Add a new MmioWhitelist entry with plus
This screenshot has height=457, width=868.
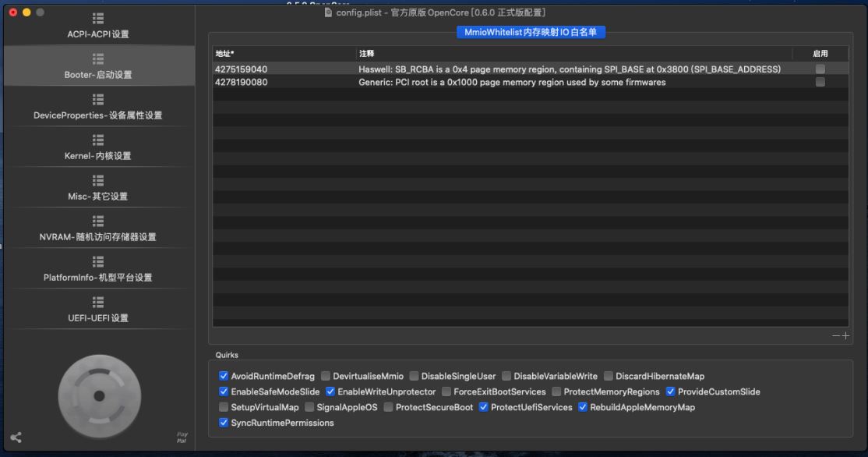coord(845,335)
